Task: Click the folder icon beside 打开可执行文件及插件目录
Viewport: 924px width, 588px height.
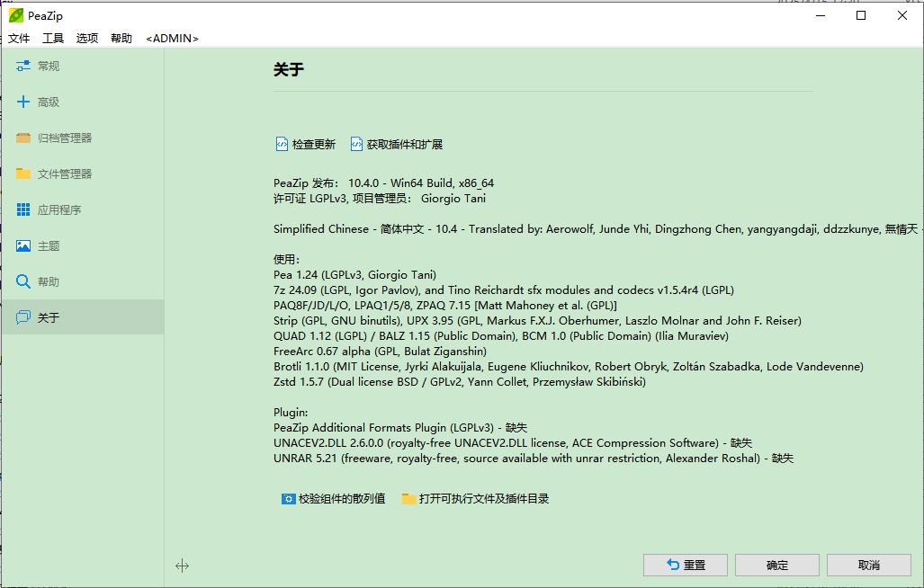Action: click(409, 499)
